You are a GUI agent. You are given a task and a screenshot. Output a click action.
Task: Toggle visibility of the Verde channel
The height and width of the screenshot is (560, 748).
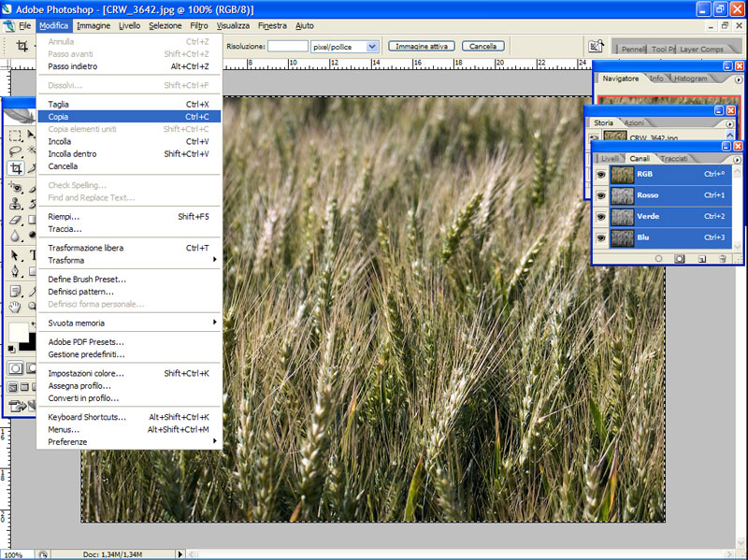point(601,216)
